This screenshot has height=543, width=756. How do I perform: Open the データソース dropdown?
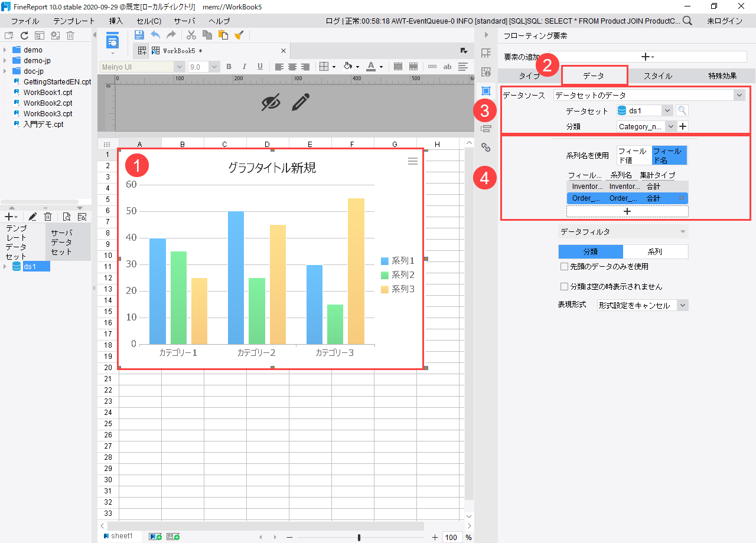pos(739,95)
